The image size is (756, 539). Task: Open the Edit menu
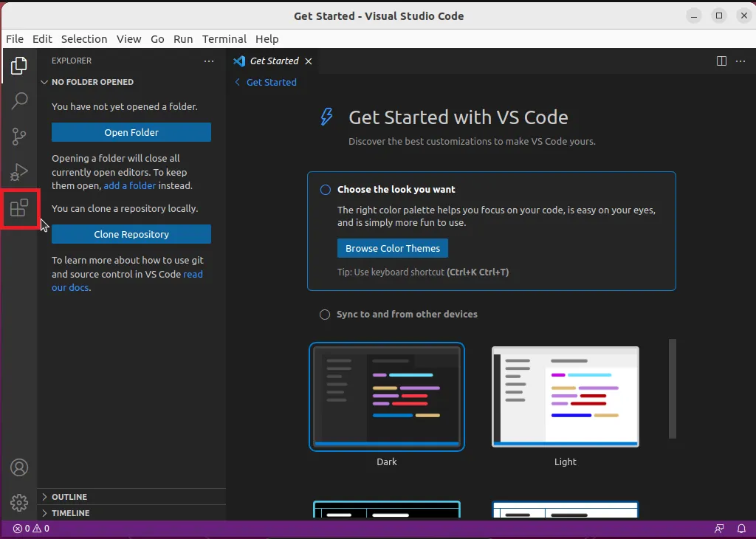(42, 39)
